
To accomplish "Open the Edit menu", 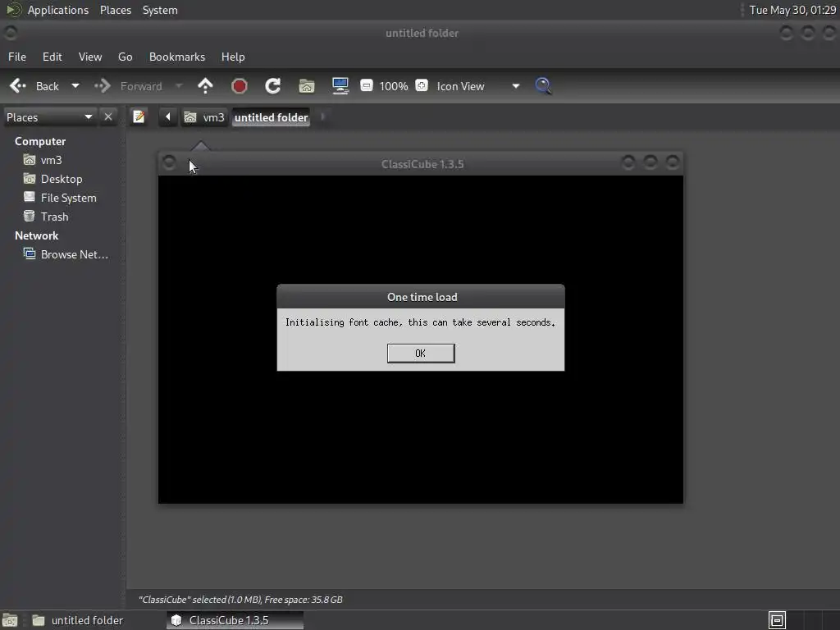I will click(52, 57).
